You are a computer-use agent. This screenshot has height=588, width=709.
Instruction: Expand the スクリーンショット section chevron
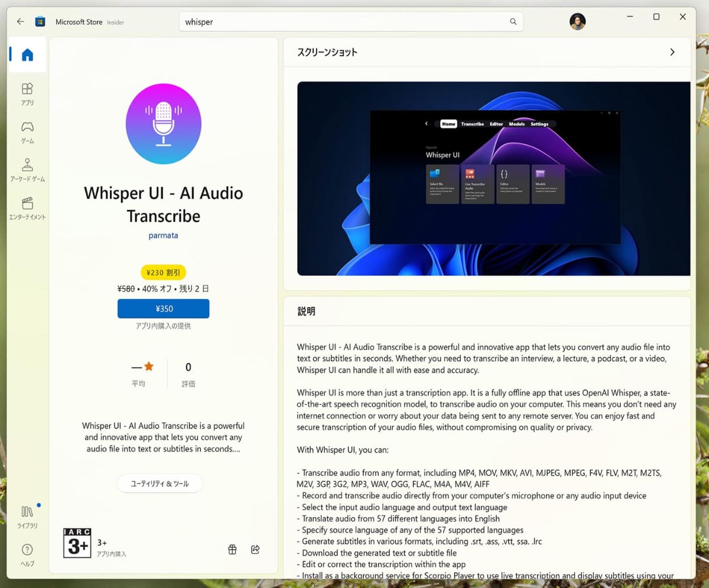pyautogui.click(x=672, y=52)
